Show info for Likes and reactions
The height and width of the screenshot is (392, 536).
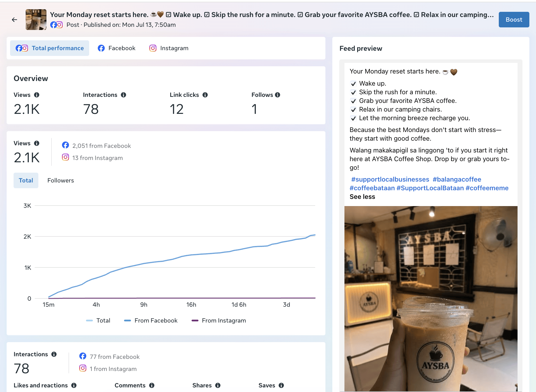pyautogui.click(x=74, y=385)
